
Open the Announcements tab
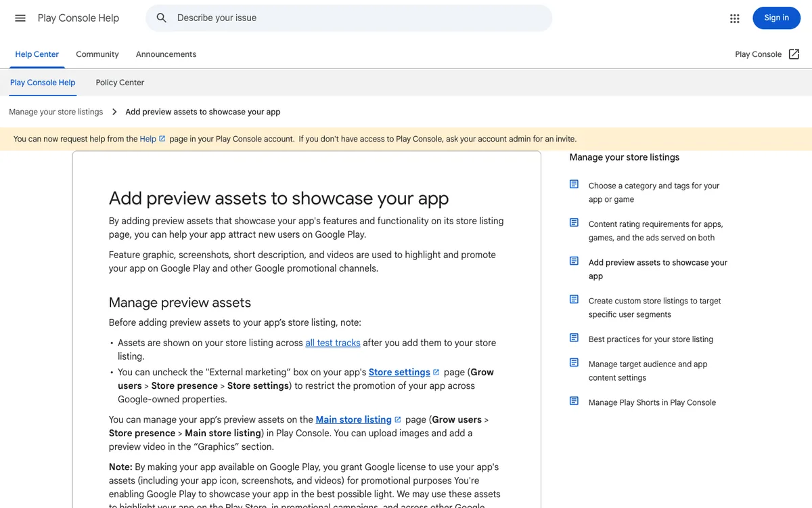[x=166, y=54]
